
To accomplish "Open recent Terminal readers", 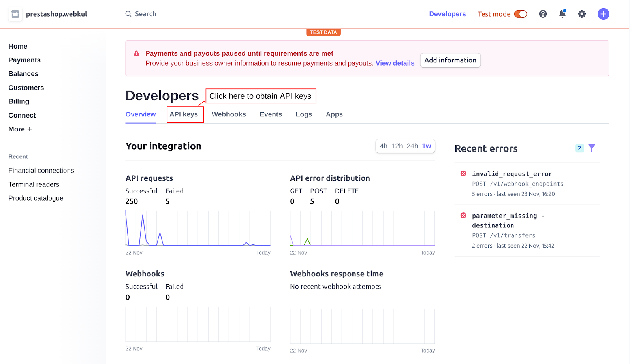I will tap(34, 184).
